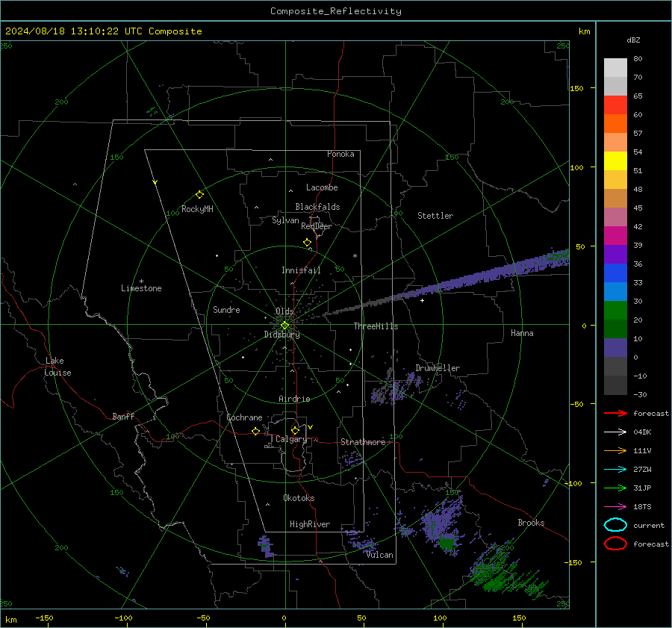The image size is (672, 628).
Task: Click the white plus marker east of ThreeHills
Action: (x=422, y=300)
